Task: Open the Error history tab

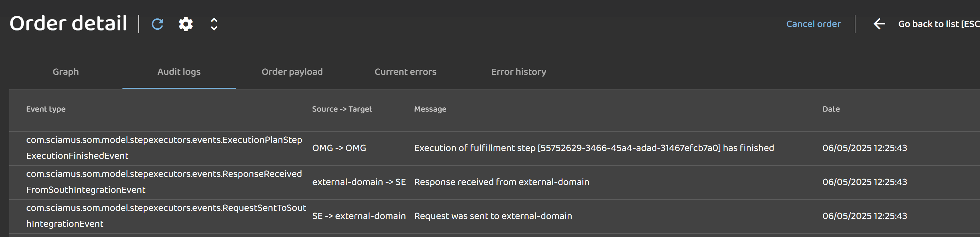Action: click(518, 72)
